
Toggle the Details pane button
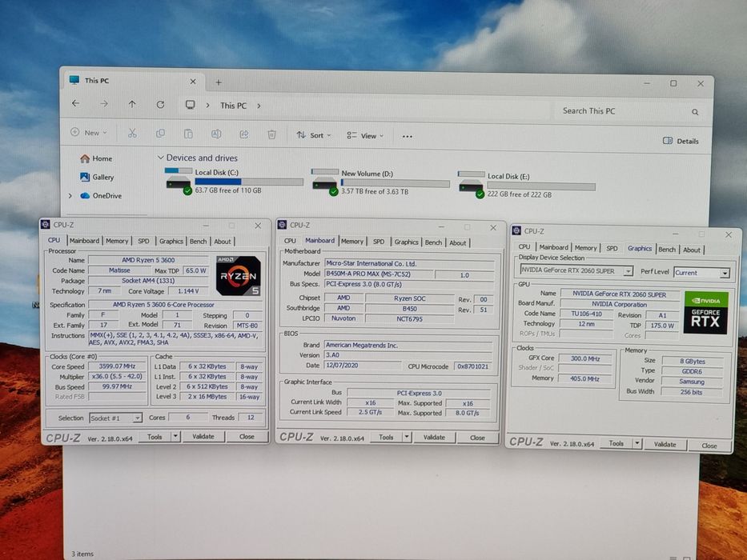click(x=681, y=141)
